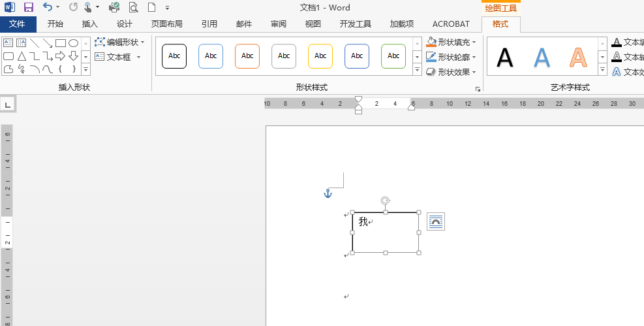
Task: Click the tab selector at ruler corner
Action: (8, 104)
